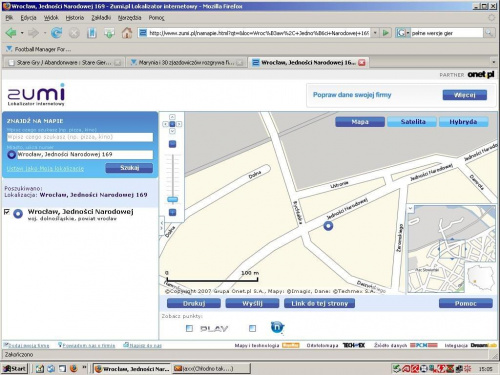
Task: Open the Zakładki menu
Action: click(101, 18)
